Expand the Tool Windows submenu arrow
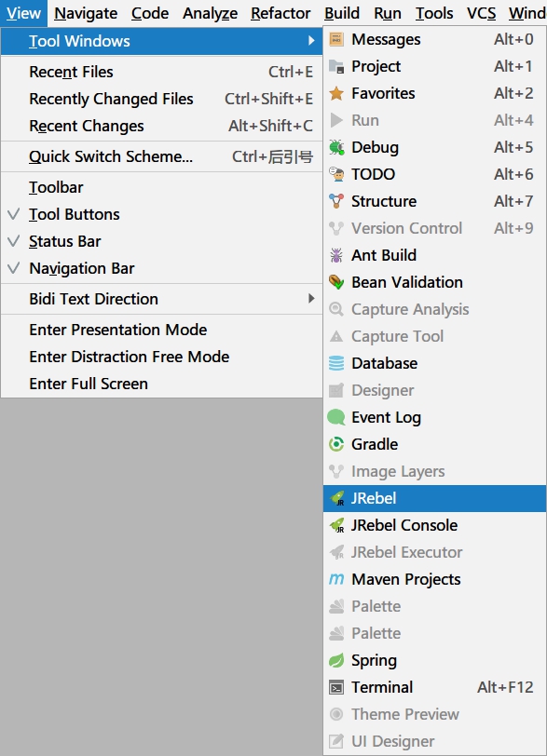The width and height of the screenshot is (547, 756). point(311,41)
